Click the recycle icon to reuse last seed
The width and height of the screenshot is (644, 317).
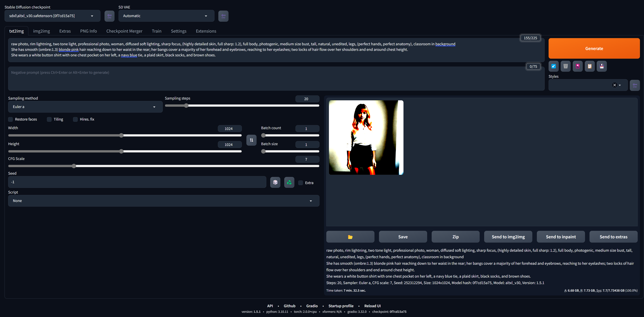289,182
